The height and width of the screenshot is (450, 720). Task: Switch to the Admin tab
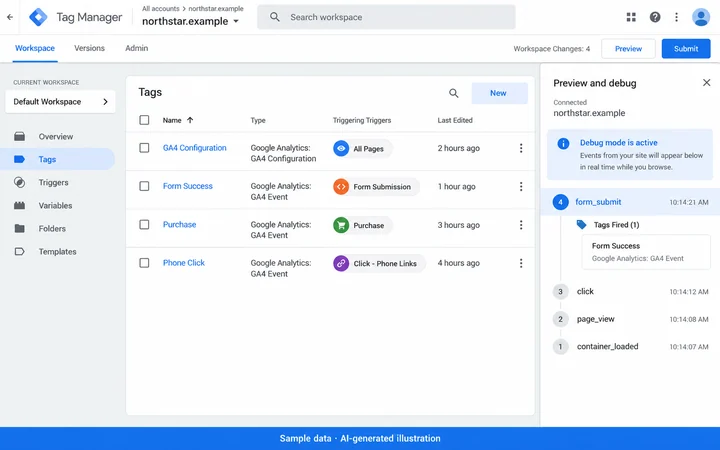point(136,48)
